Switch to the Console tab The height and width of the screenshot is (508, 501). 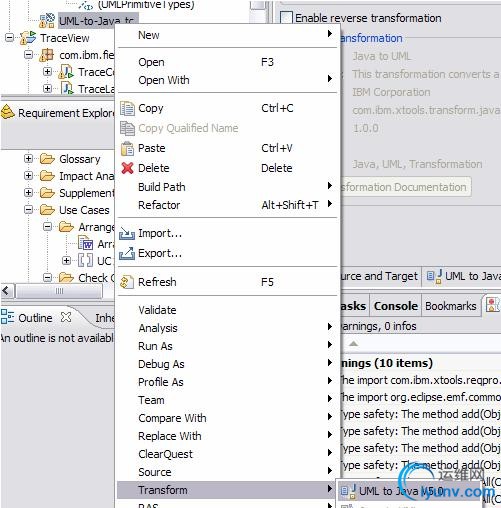pyautogui.click(x=395, y=306)
